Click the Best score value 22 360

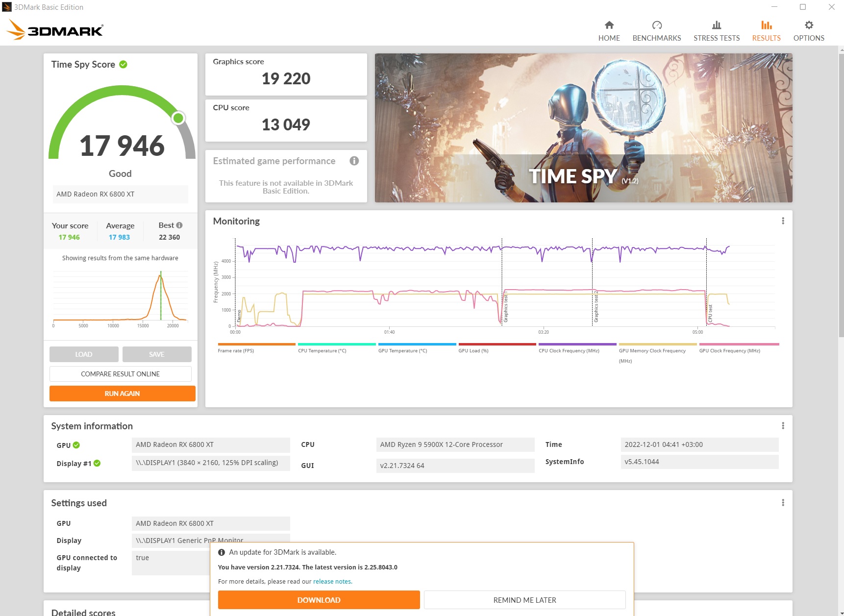(x=169, y=237)
